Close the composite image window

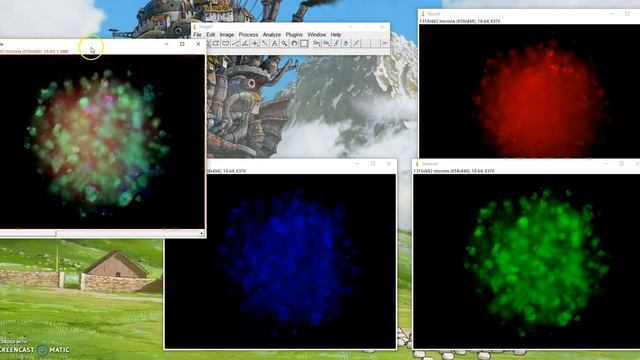point(198,44)
